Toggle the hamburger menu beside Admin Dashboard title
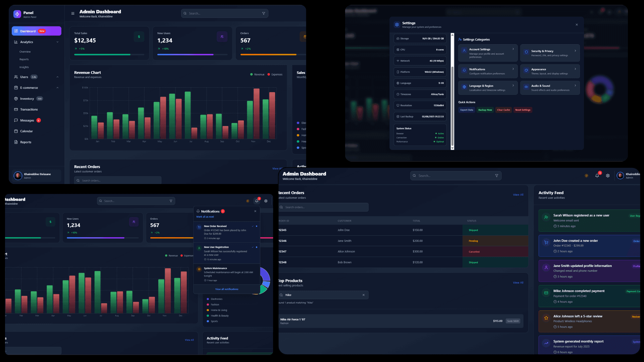This screenshot has height=362, width=644. coord(73,13)
